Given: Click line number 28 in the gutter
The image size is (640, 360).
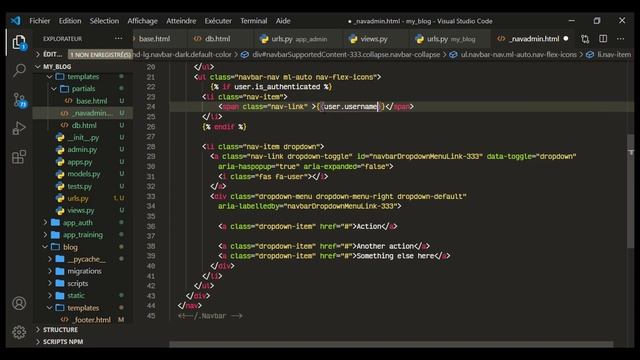Looking at the screenshot, I should tap(151, 147).
